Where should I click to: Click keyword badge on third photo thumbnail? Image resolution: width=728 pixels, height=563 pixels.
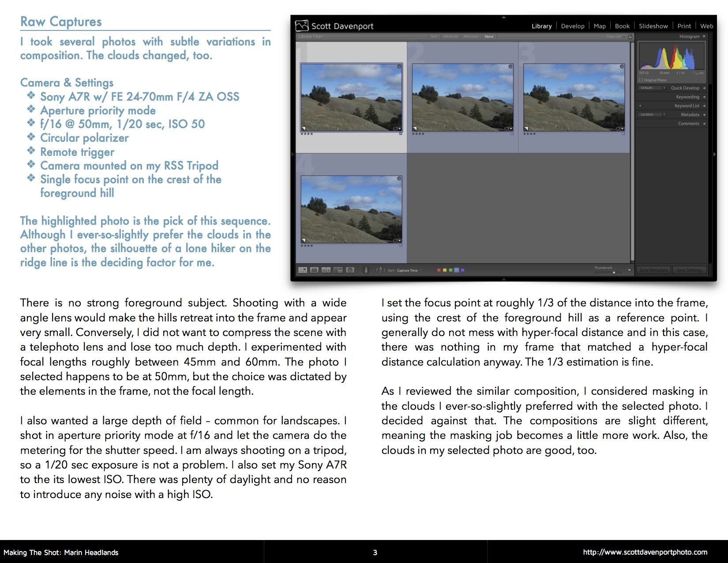tap(617, 129)
